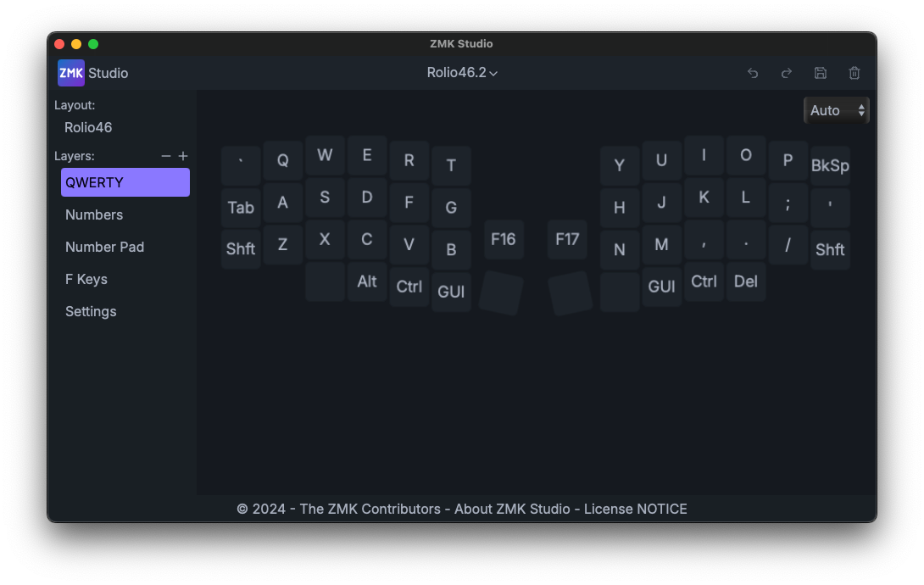Choose the Ctrl key beside Alt
The width and height of the screenshot is (924, 585).
pyautogui.click(x=409, y=287)
